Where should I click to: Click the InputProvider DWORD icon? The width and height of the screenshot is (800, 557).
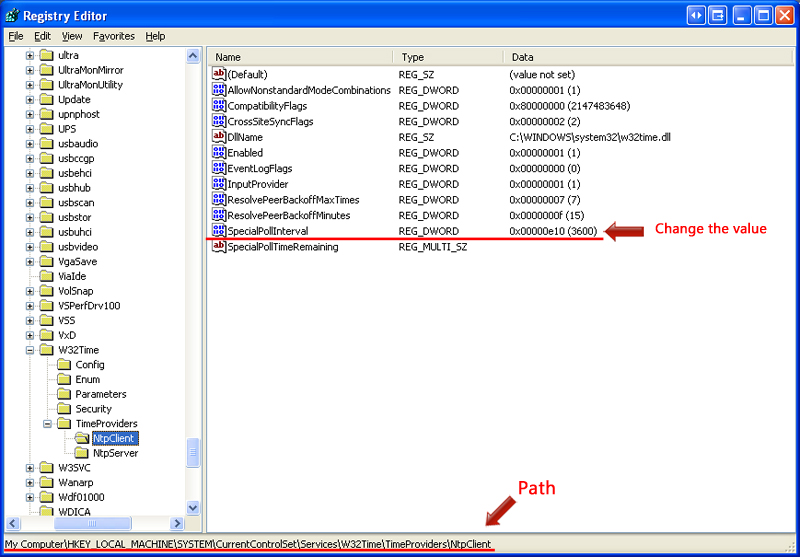pyautogui.click(x=219, y=184)
